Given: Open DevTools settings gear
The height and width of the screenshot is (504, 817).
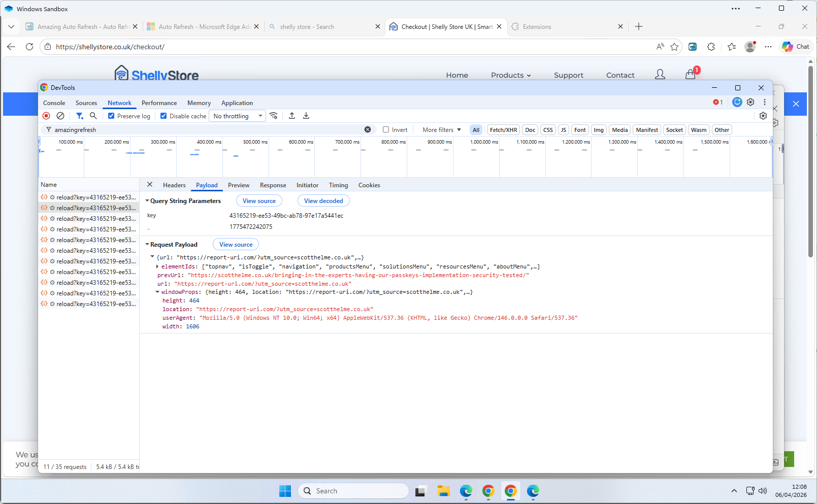Looking at the screenshot, I should click(750, 102).
